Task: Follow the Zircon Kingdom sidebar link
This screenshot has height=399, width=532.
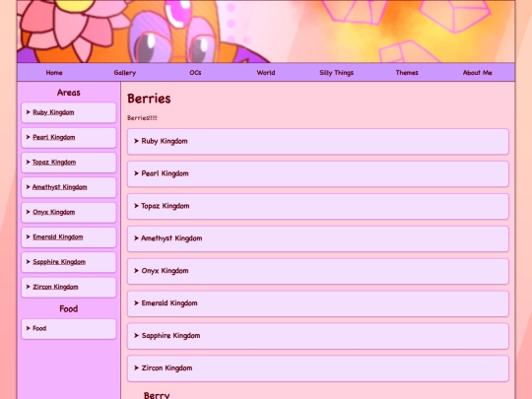Action: pyautogui.click(x=55, y=287)
